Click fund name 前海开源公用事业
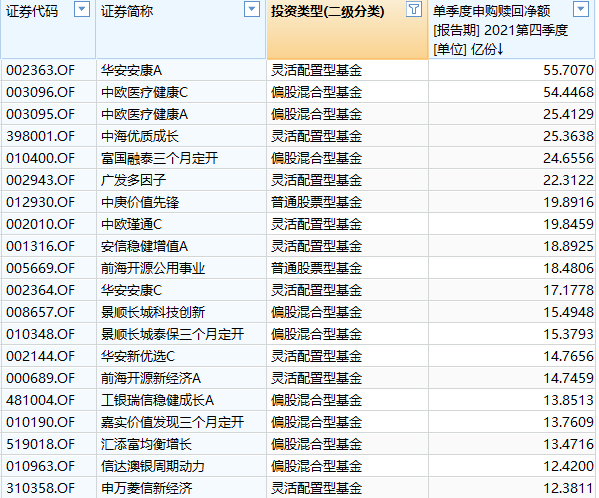This screenshot has width=599, height=498. tap(153, 268)
